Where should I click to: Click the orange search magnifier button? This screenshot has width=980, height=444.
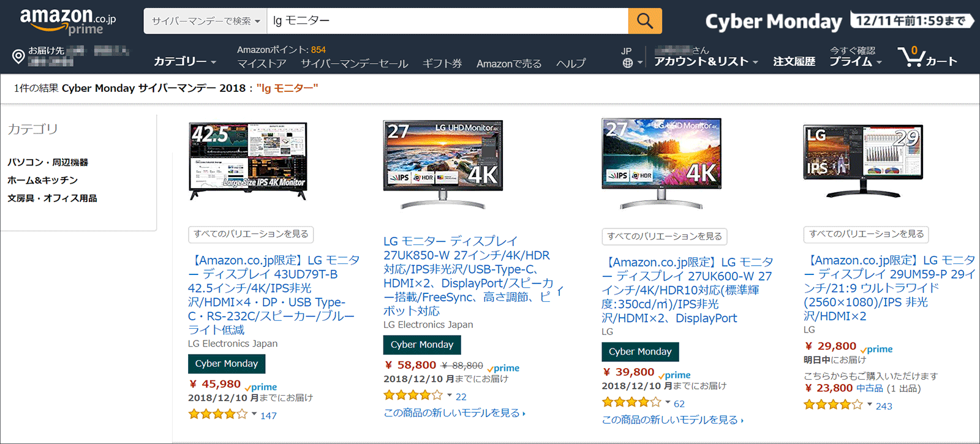click(x=645, y=21)
